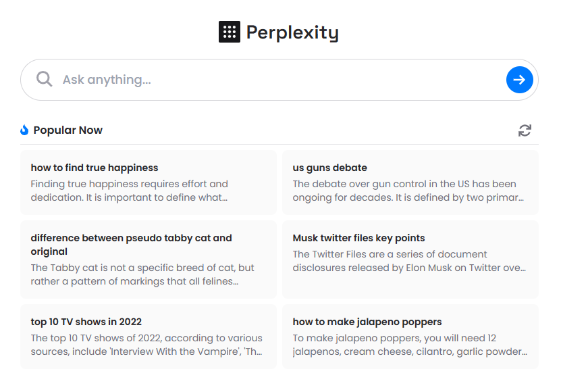Open "how to find true happiness" topic
Image resolution: width=588 pixels, height=392 pixels.
click(95, 168)
